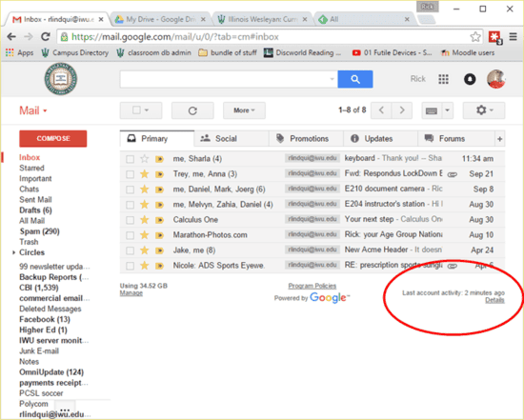Open the Sent Mail folder
The height and width of the screenshot is (420, 524).
tap(35, 200)
